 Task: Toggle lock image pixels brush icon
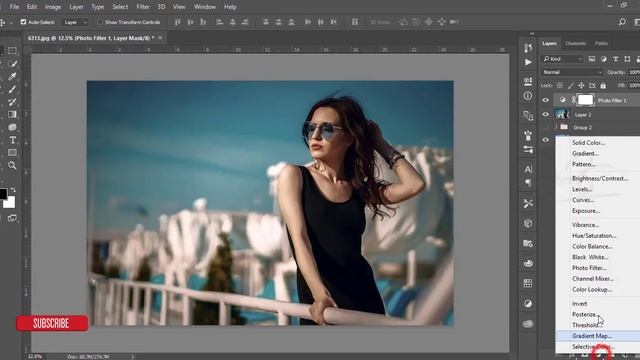click(x=571, y=86)
